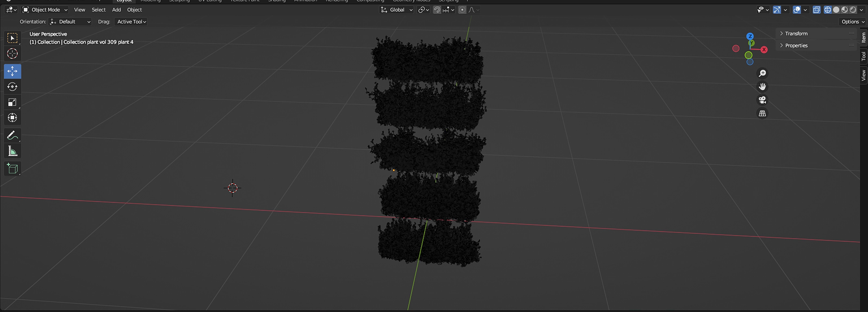Toggle the show overlays button
This screenshot has height=312, width=868.
coord(796,10)
